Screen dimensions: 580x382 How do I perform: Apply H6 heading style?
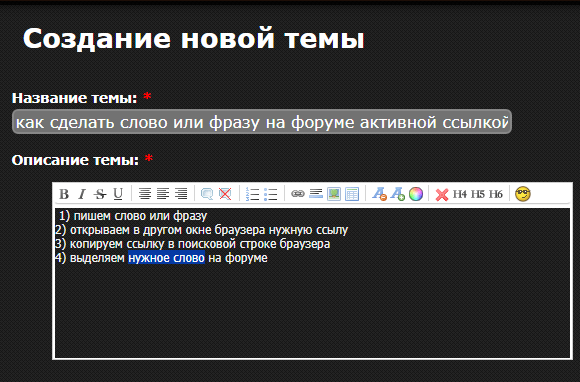click(x=496, y=194)
